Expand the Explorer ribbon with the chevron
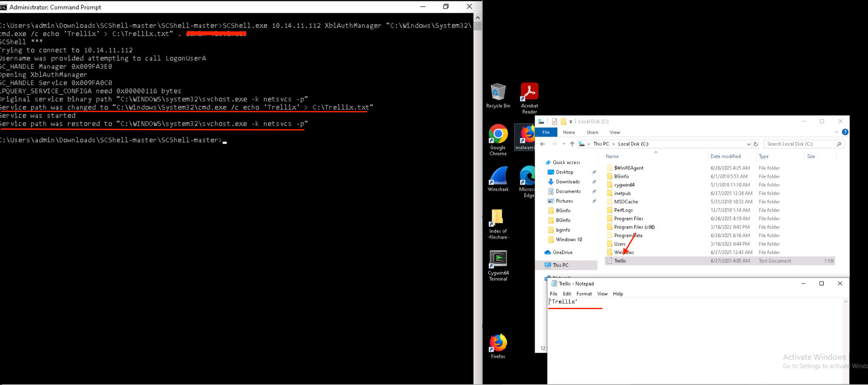868x385 pixels. coord(836,132)
